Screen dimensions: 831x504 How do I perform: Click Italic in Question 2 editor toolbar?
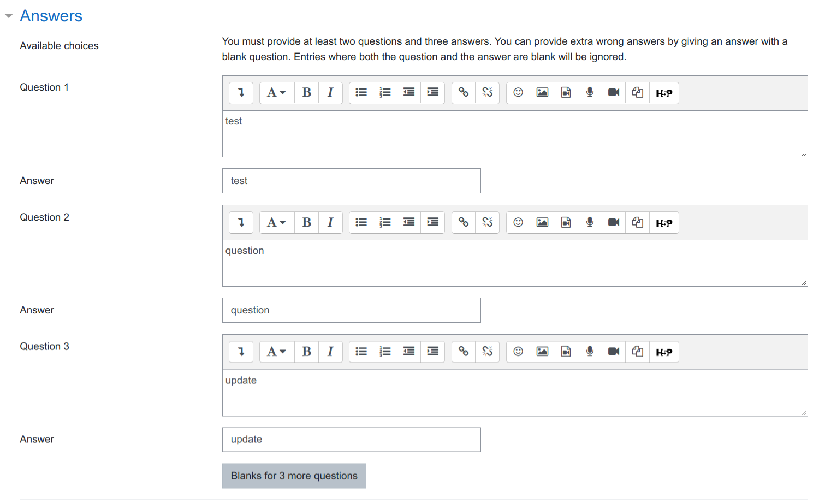tap(330, 222)
